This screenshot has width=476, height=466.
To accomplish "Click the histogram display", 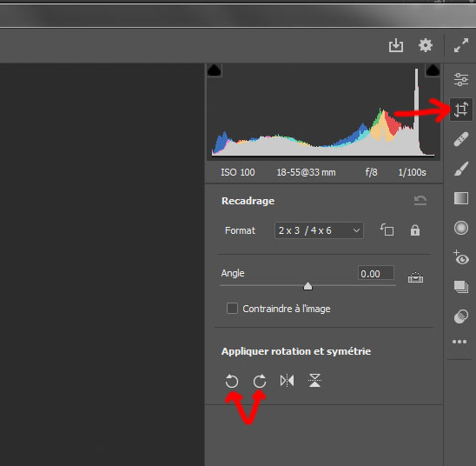I will [323, 111].
